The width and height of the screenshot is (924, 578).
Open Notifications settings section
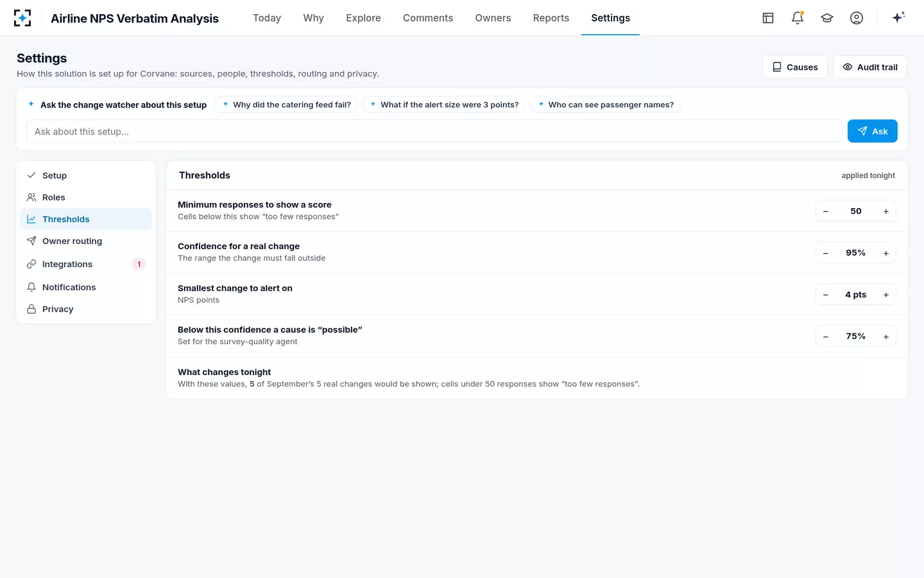coord(86,287)
